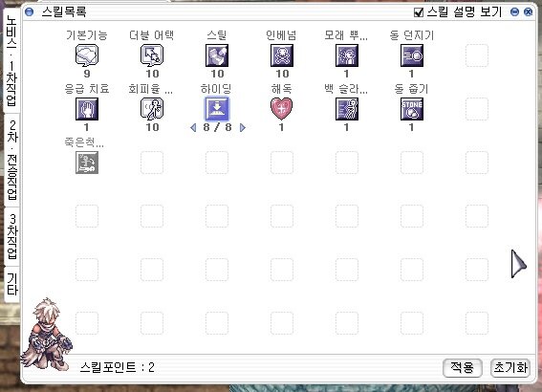Click the 회피율 dodge skill icon
The width and height of the screenshot is (542, 392).
(x=152, y=109)
